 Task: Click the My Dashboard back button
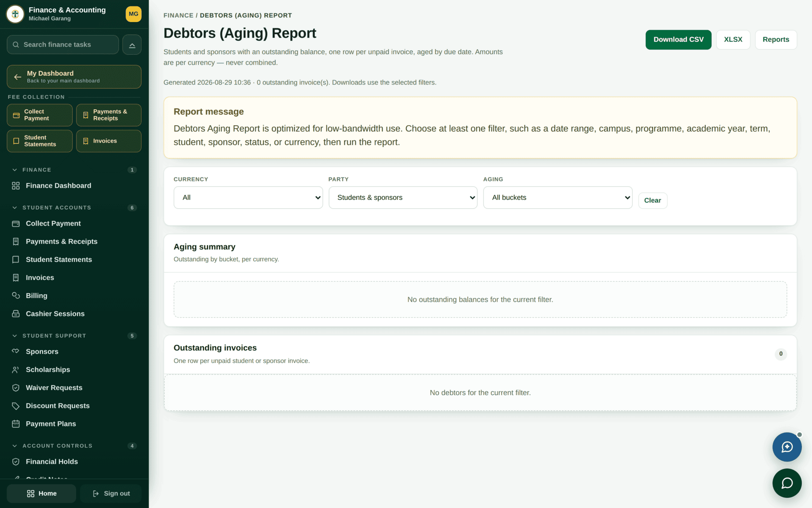pyautogui.click(x=74, y=77)
